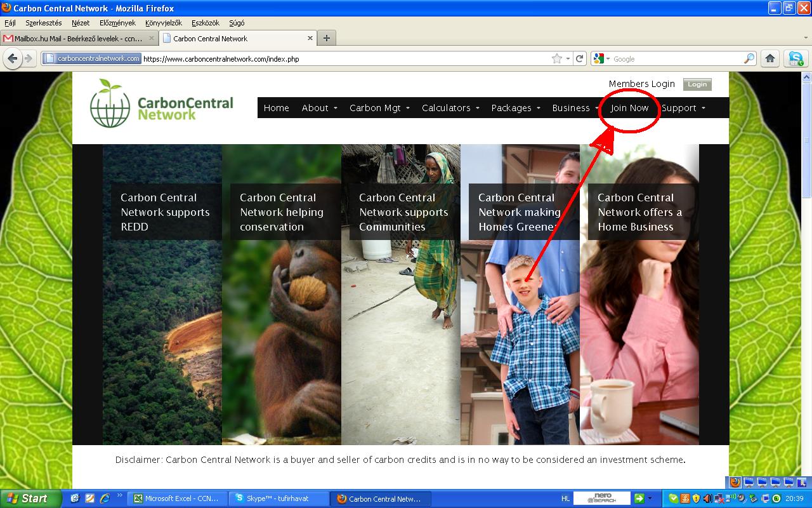Viewport: 812px width, 508px height.
Task: Expand the Packages navigation menu
Action: (x=516, y=108)
